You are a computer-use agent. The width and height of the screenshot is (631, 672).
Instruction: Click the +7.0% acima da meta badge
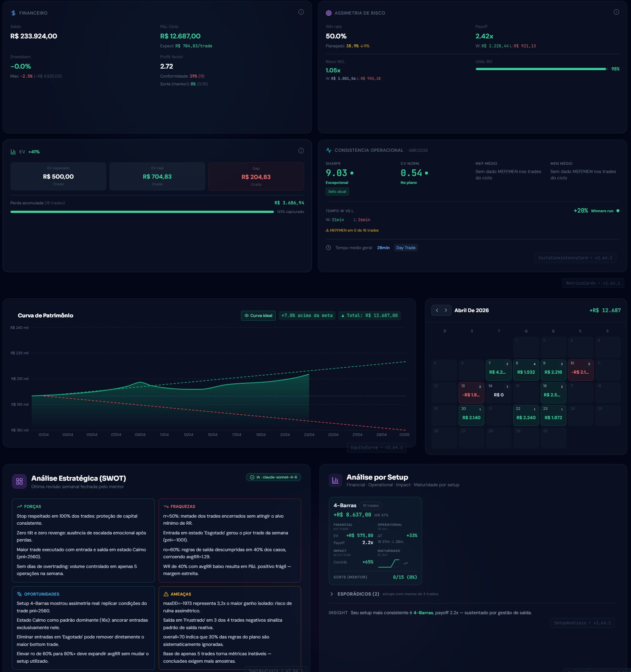pos(307,315)
